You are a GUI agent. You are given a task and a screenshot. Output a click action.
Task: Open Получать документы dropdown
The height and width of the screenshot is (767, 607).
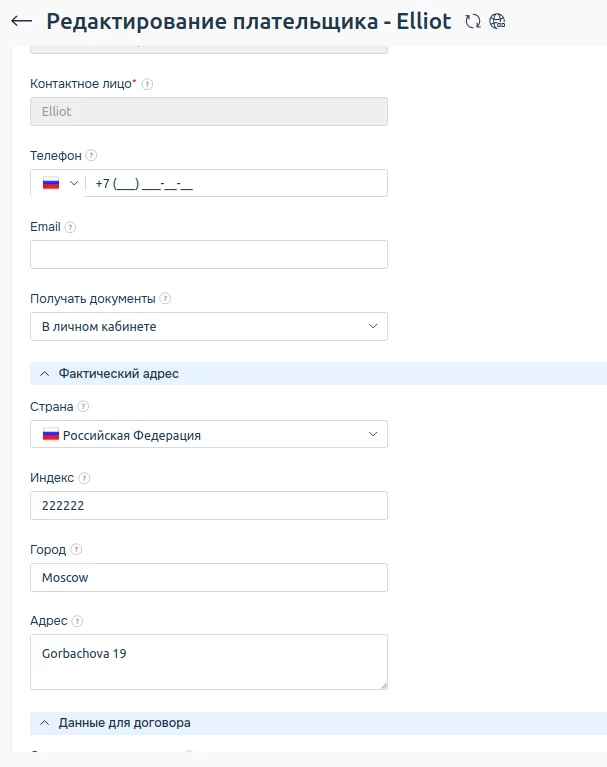[x=209, y=327]
